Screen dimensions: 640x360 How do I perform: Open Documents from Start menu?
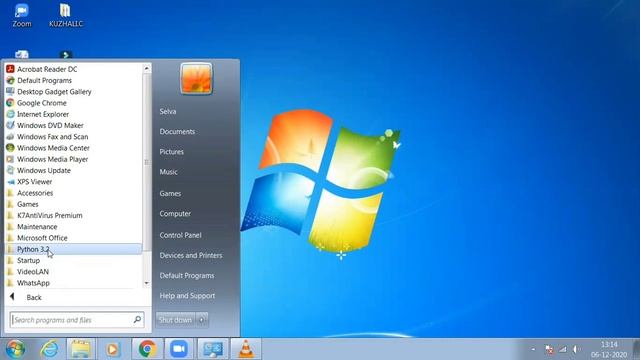177,131
